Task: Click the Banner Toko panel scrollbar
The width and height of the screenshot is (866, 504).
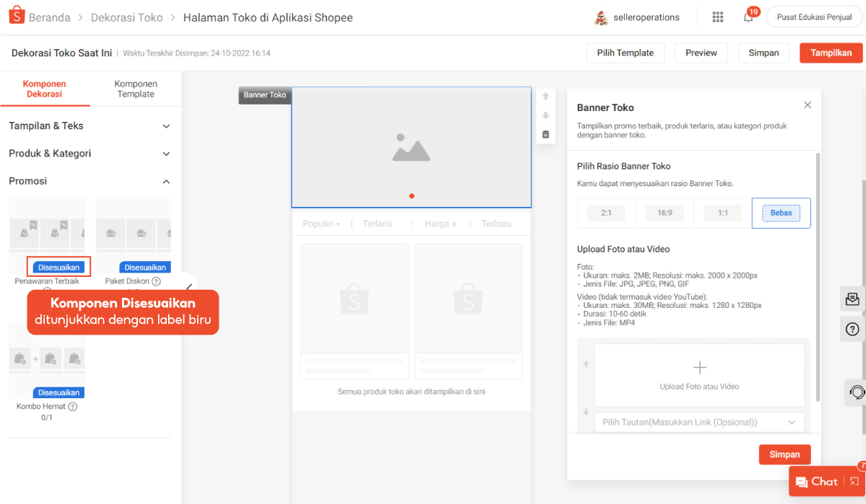Action: coord(818,274)
